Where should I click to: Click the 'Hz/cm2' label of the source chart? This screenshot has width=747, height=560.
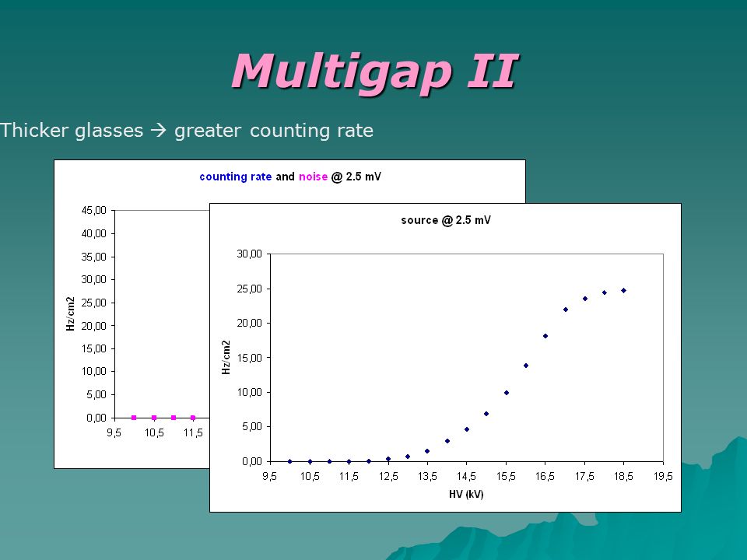[226, 357]
